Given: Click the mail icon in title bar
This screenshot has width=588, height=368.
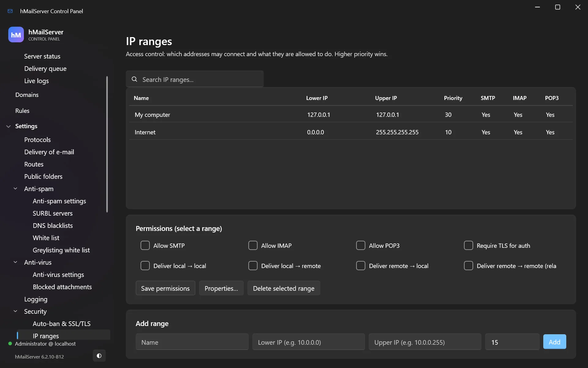Looking at the screenshot, I should pos(10,11).
